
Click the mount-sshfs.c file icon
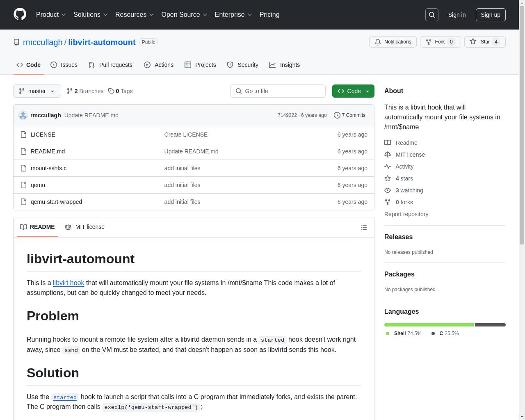[x=23, y=168]
